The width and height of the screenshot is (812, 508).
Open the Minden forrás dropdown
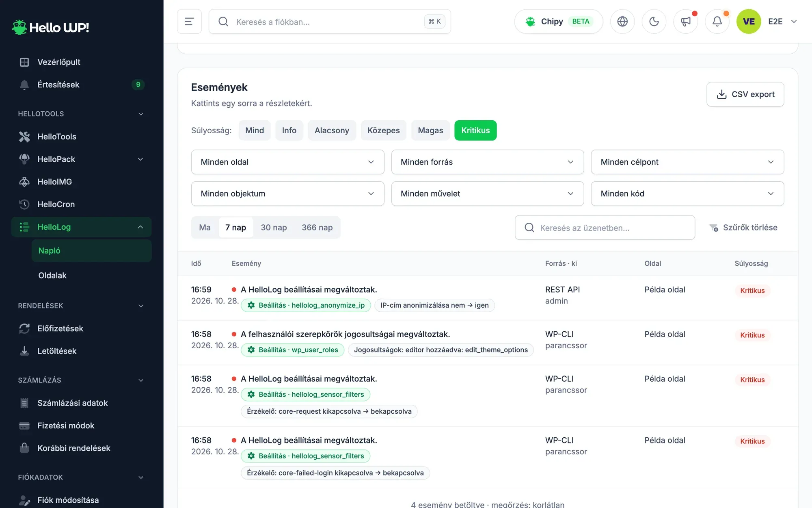point(487,162)
